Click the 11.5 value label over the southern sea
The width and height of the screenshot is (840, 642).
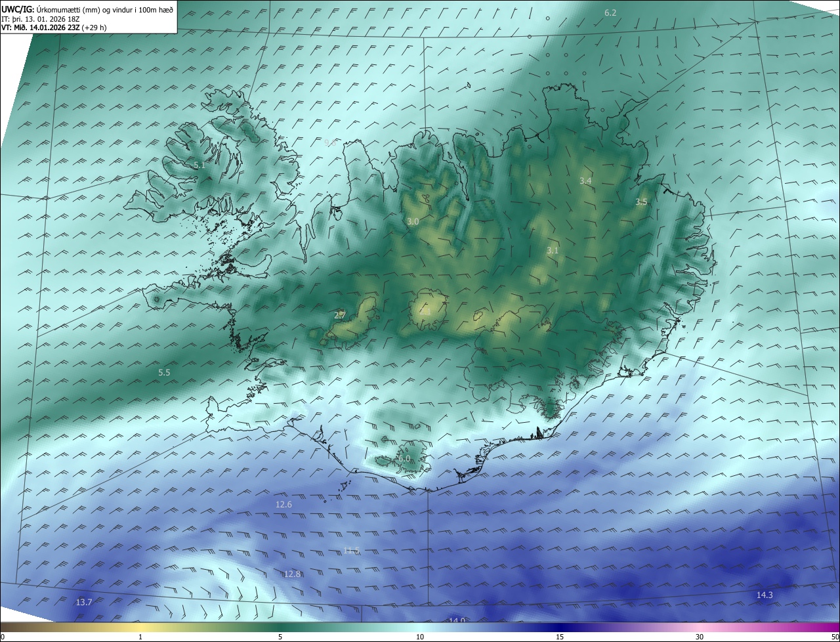(x=352, y=550)
